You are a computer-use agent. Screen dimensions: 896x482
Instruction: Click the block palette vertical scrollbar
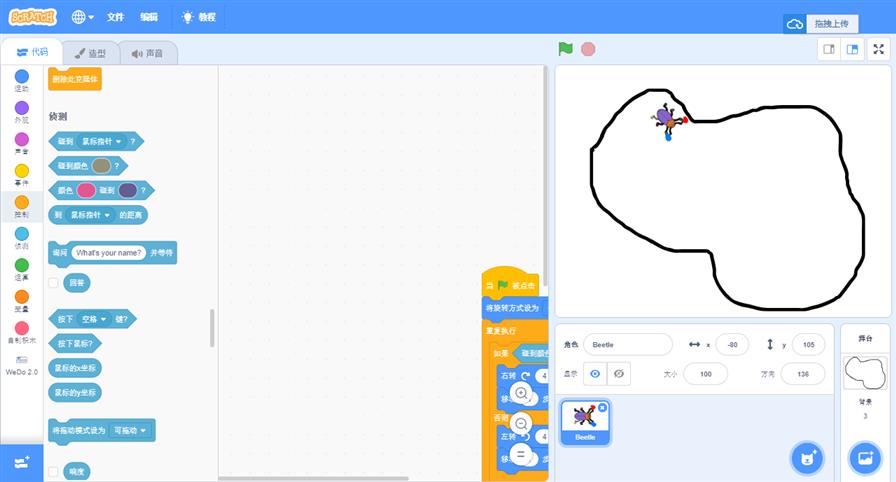[212, 328]
